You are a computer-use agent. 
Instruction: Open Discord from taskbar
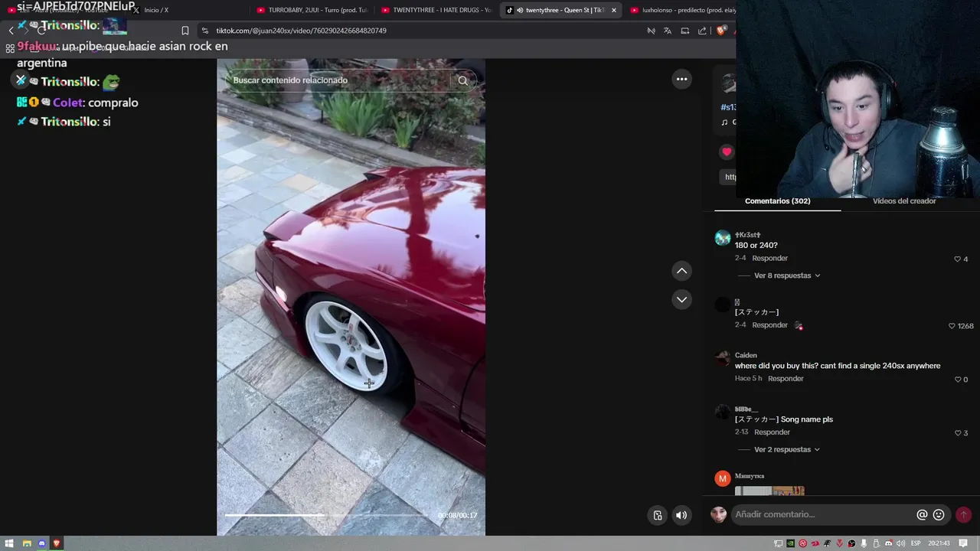41,543
